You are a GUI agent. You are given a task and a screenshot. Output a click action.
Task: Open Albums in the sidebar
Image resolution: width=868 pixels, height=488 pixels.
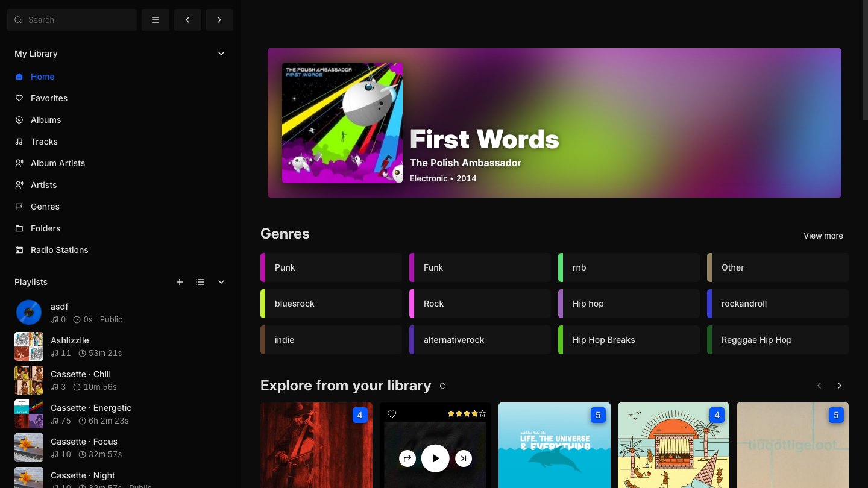click(x=121, y=120)
